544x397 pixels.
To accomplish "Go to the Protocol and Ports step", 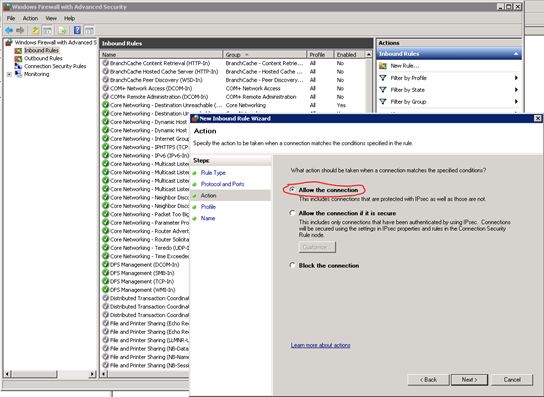I will point(222,184).
